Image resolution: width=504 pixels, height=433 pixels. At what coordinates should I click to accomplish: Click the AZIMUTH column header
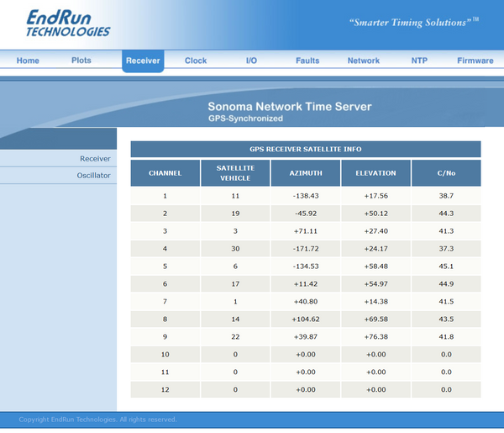[x=306, y=173]
